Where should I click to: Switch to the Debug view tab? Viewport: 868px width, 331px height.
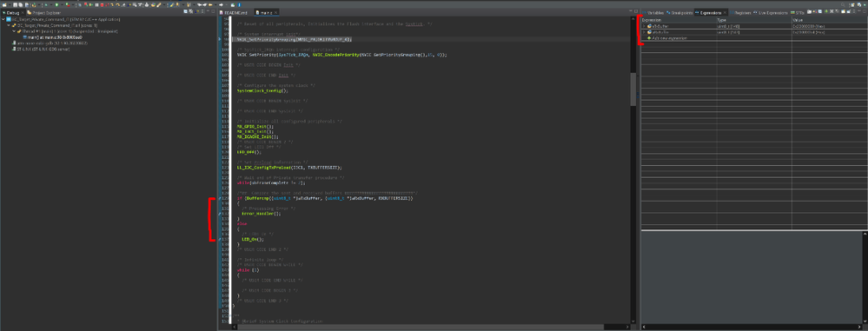click(13, 12)
